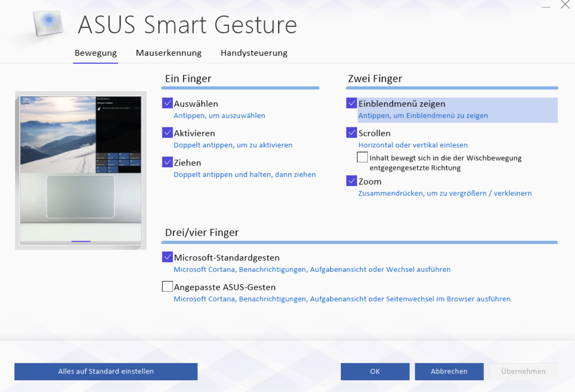Viewport: 575px width, 392px height.
Task: Open the Handysteuerung tab
Action: coord(254,53)
